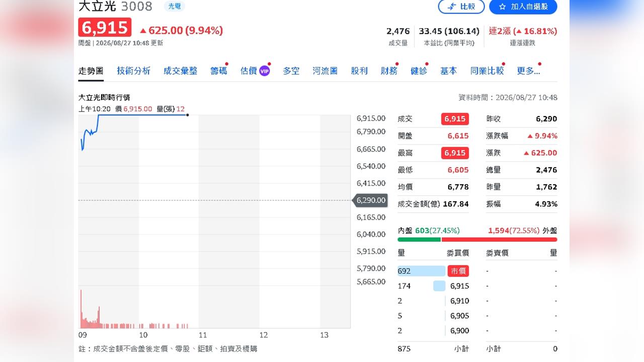Image resolution: width=644 pixels, height=362 pixels.
Task: Click the 漲跌幅 value 9.94%
Action: [542, 136]
